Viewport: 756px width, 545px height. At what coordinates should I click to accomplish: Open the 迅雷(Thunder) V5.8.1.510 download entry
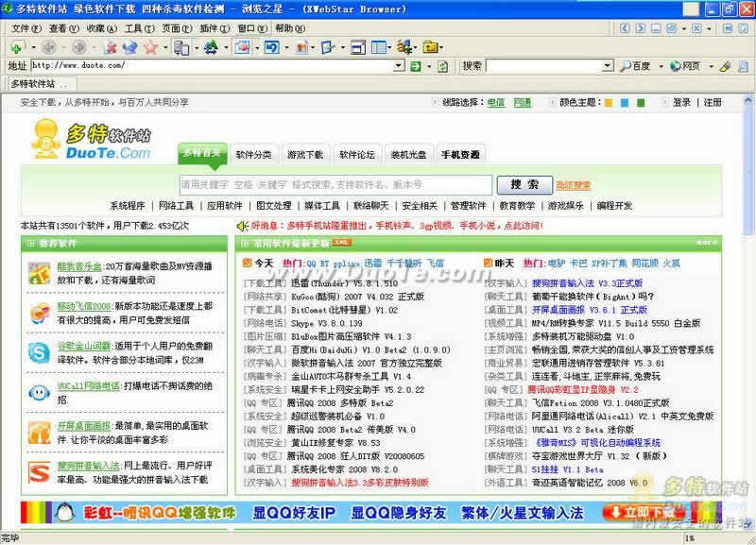344,283
